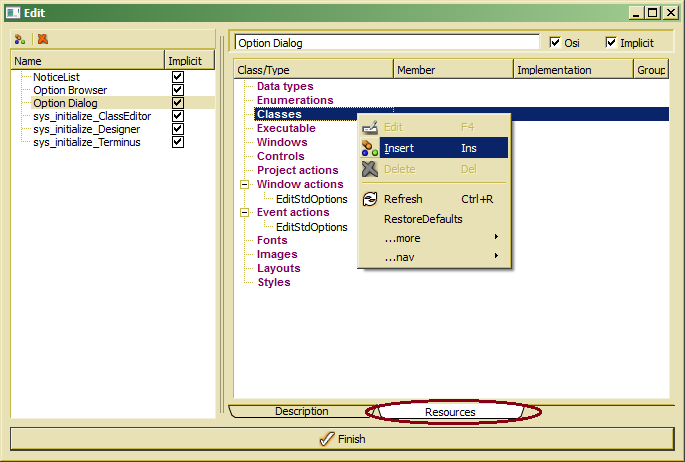Click the Option Dialog name text field

[x=386, y=43]
